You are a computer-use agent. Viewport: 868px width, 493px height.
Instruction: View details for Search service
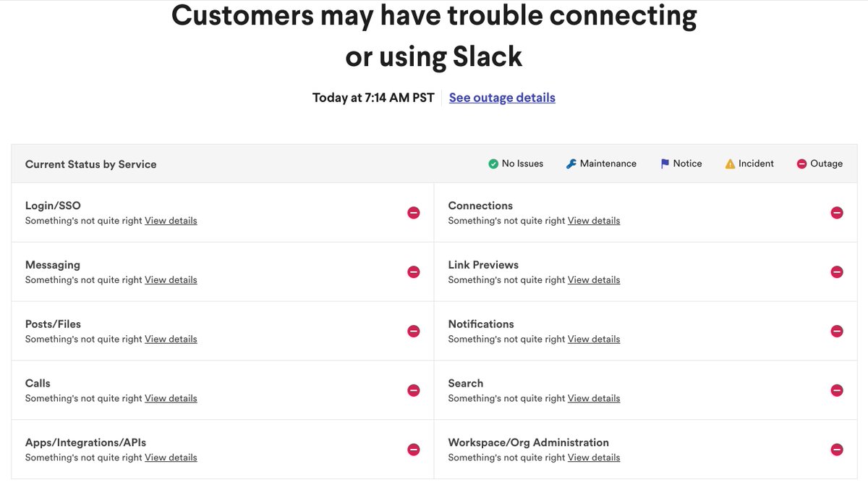click(x=594, y=398)
